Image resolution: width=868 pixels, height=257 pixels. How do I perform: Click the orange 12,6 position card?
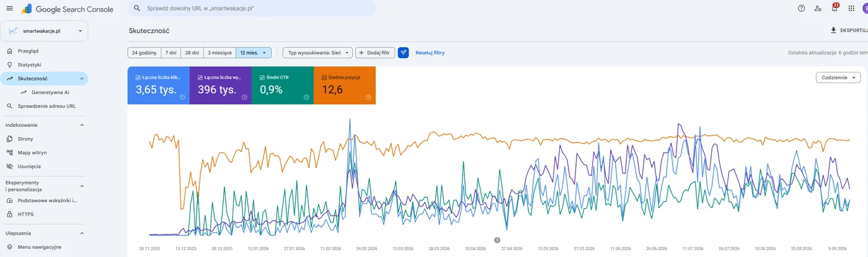[345, 85]
